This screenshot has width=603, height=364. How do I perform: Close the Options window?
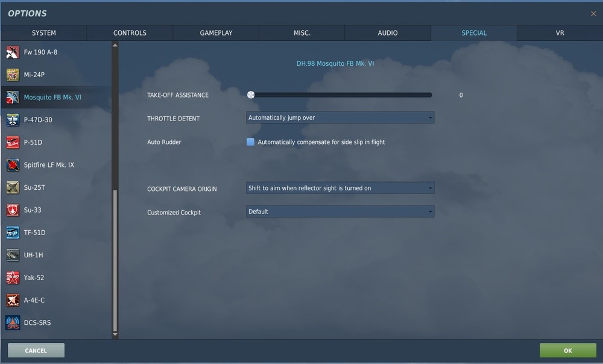(x=593, y=14)
